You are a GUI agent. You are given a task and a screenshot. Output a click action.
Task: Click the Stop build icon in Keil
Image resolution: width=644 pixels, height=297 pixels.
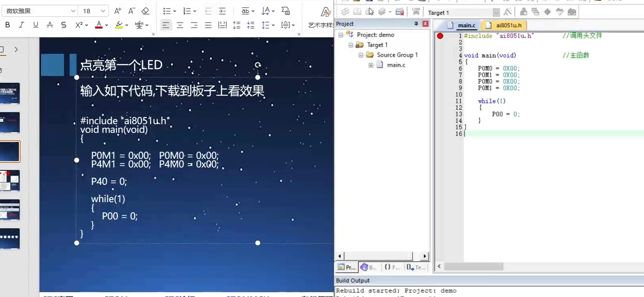399,12
